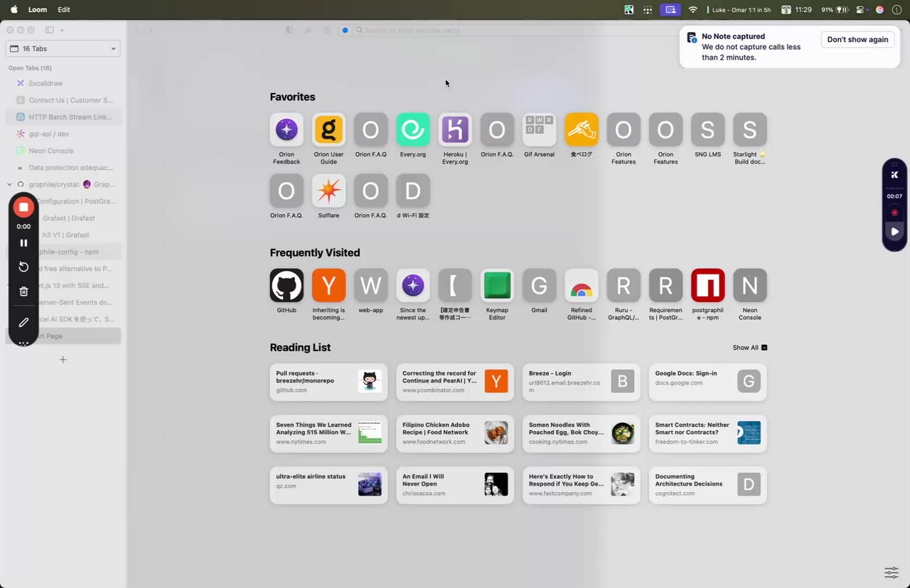Add a new tab with the plus button

click(x=63, y=360)
